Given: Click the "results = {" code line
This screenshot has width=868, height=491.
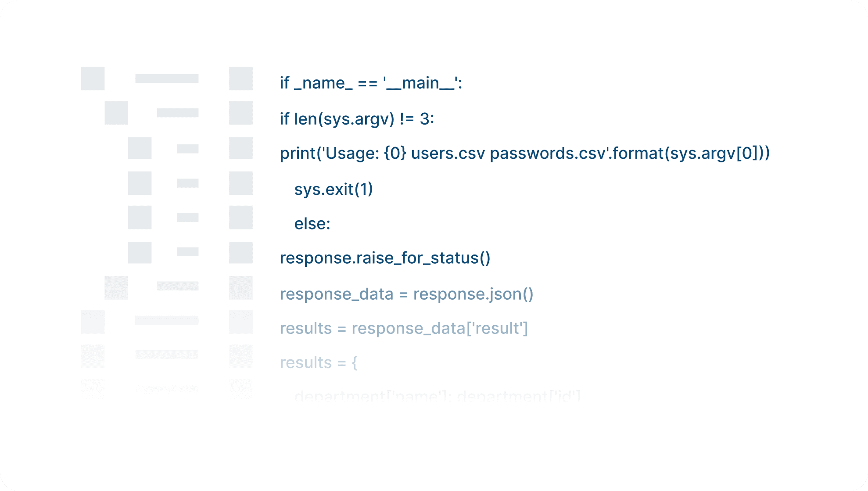Looking at the screenshot, I should (319, 363).
